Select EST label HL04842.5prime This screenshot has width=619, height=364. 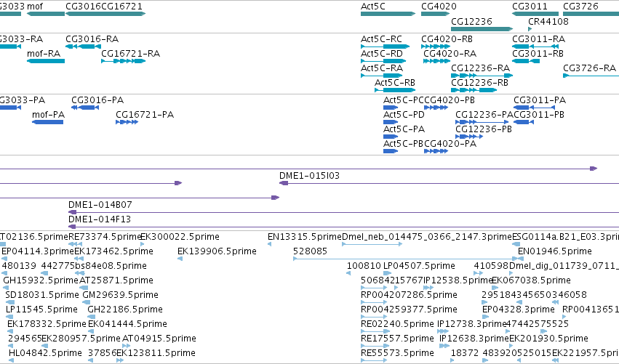(45, 353)
